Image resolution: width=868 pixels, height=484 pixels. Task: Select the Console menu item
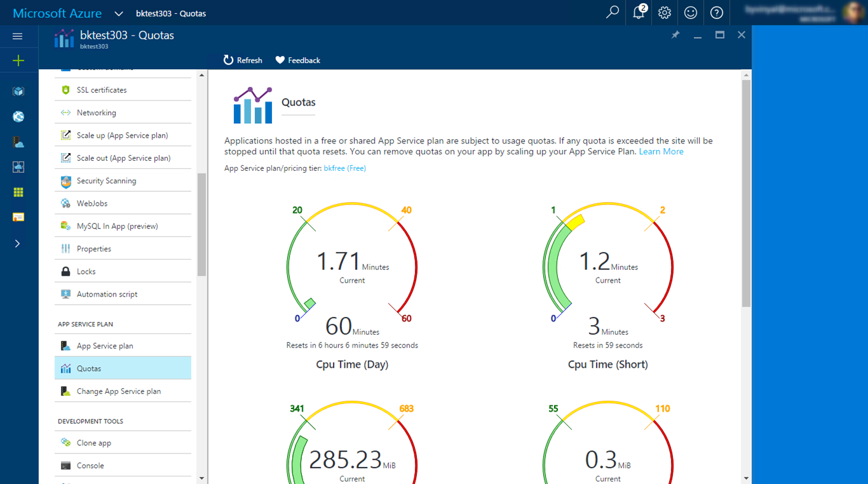coord(90,466)
